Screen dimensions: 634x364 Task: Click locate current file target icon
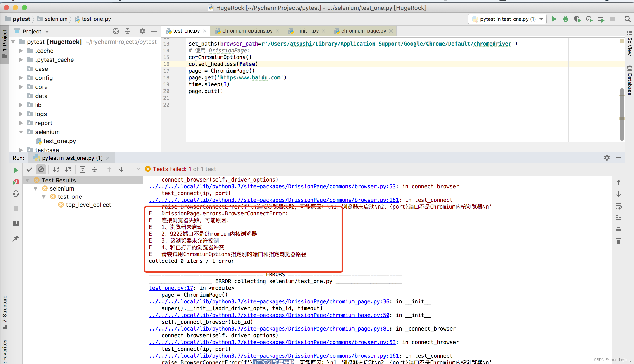click(x=116, y=31)
